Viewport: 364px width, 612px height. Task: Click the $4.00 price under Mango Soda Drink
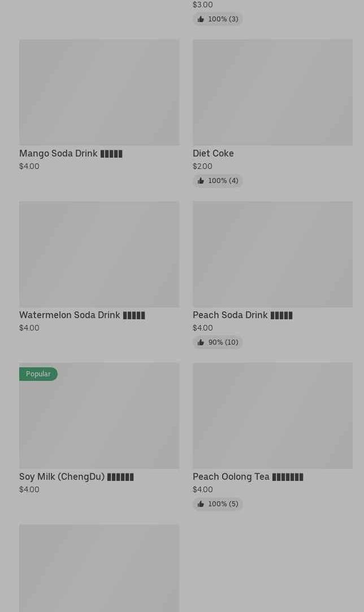click(29, 167)
